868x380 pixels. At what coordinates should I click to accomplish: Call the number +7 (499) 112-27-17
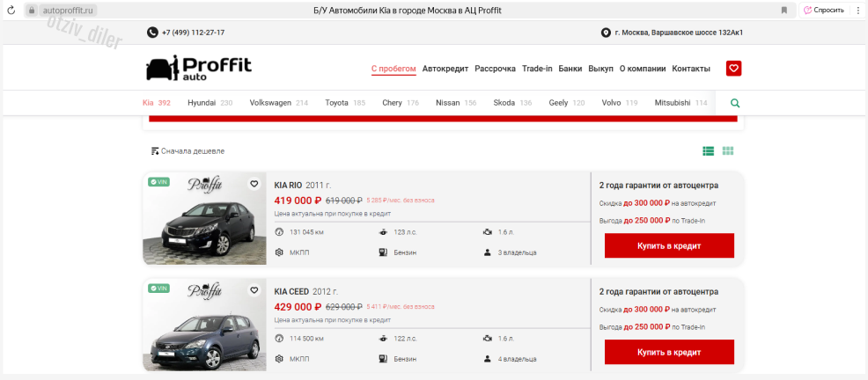click(193, 33)
